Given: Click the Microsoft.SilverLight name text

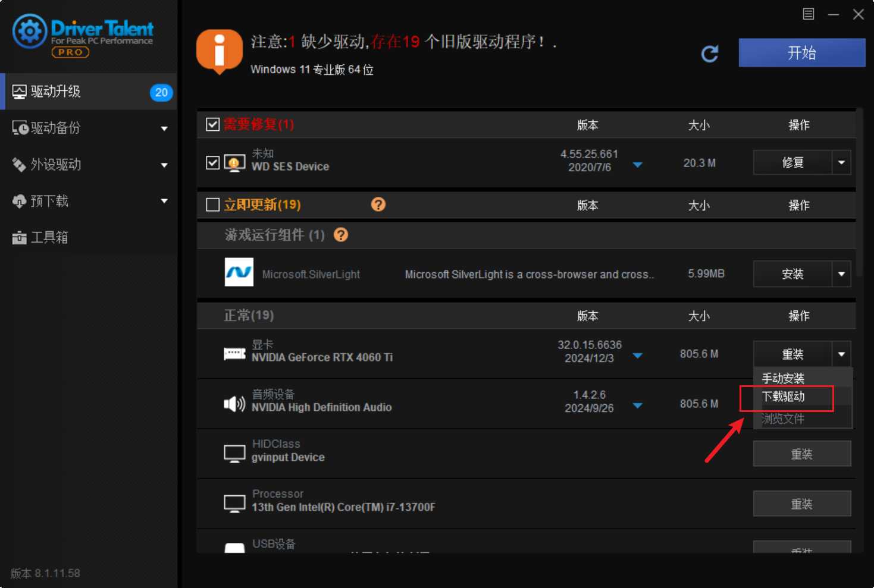Looking at the screenshot, I should tap(311, 274).
